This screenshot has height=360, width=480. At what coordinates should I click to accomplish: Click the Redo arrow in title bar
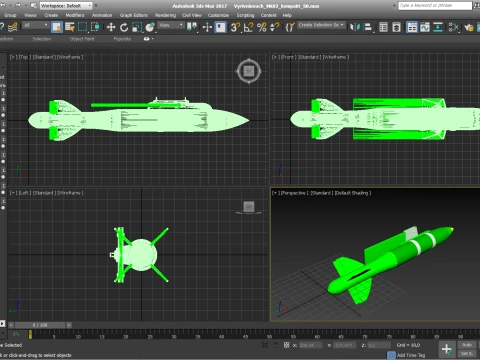(18, 6)
